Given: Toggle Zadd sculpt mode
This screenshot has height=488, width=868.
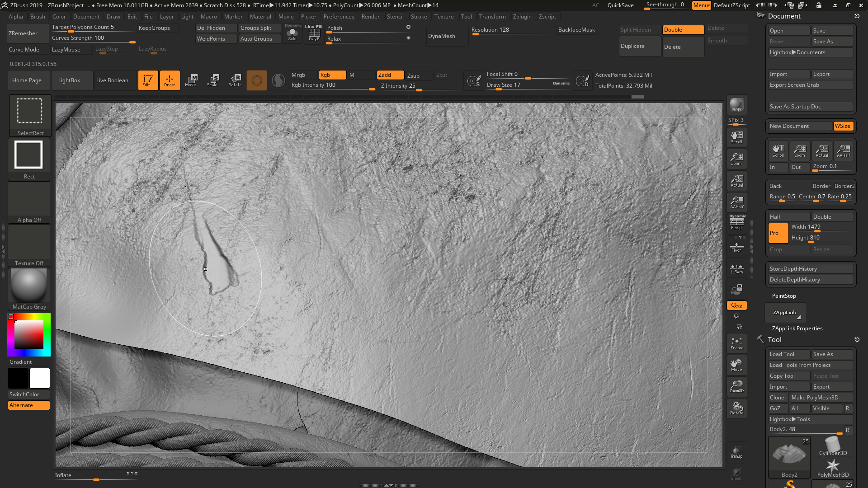Looking at the screenshot, I should click(x=390, y=75).
